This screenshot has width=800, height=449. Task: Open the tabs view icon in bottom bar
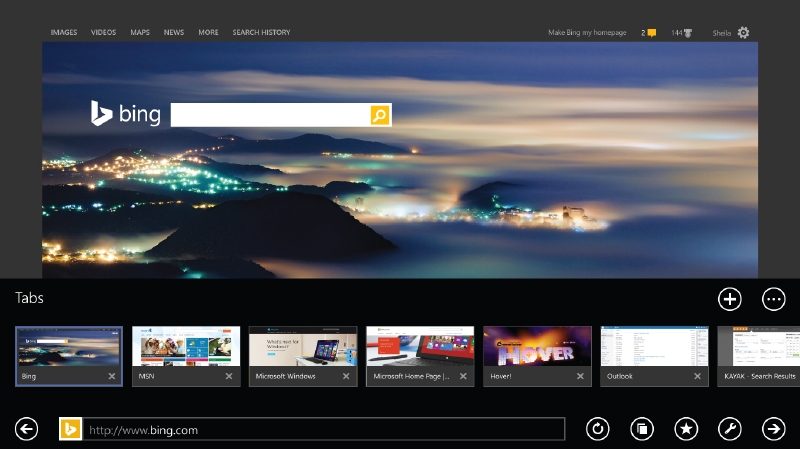click(642, 429)
